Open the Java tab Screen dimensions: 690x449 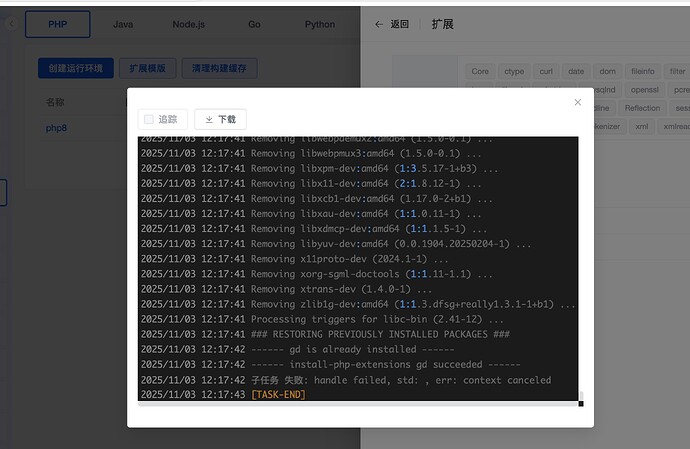pos(123,24)
